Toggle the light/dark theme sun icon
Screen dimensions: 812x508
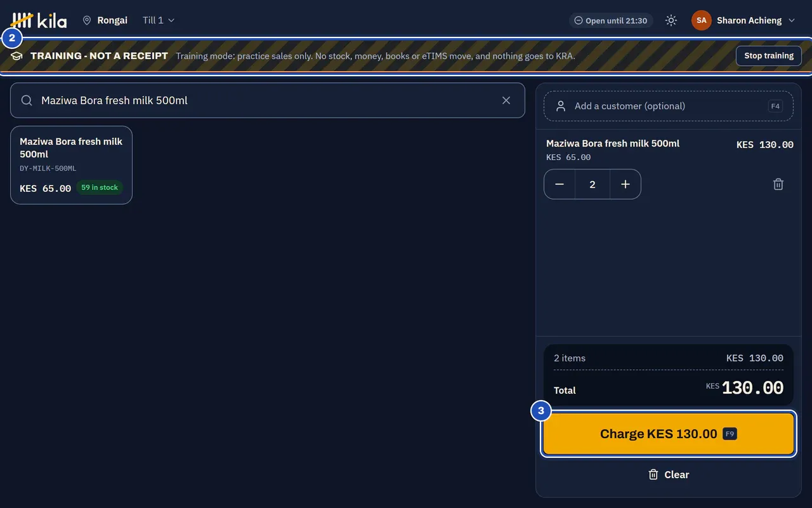coord(671,20)
